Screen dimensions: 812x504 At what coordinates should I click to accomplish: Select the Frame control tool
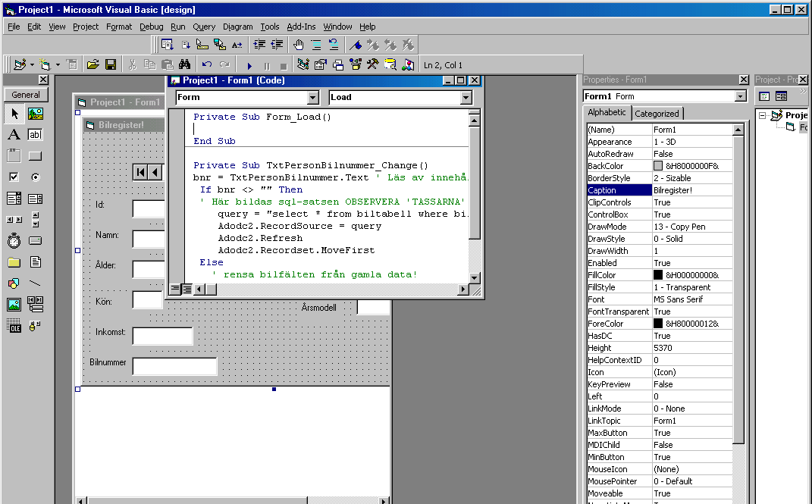[x=14, y=156]
